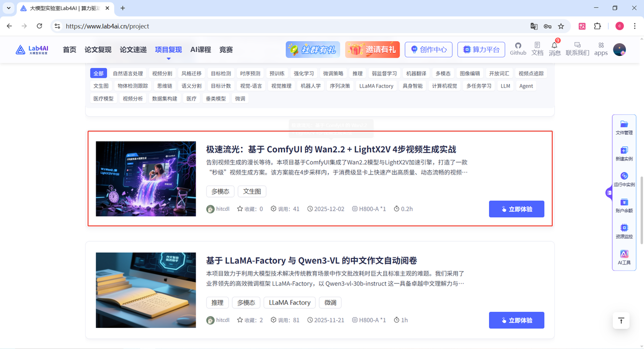Image resolution: width=644 pixels, height=349 pixels.
Task: Filter by 机器人学 tag
Action: tap(310, 86)
